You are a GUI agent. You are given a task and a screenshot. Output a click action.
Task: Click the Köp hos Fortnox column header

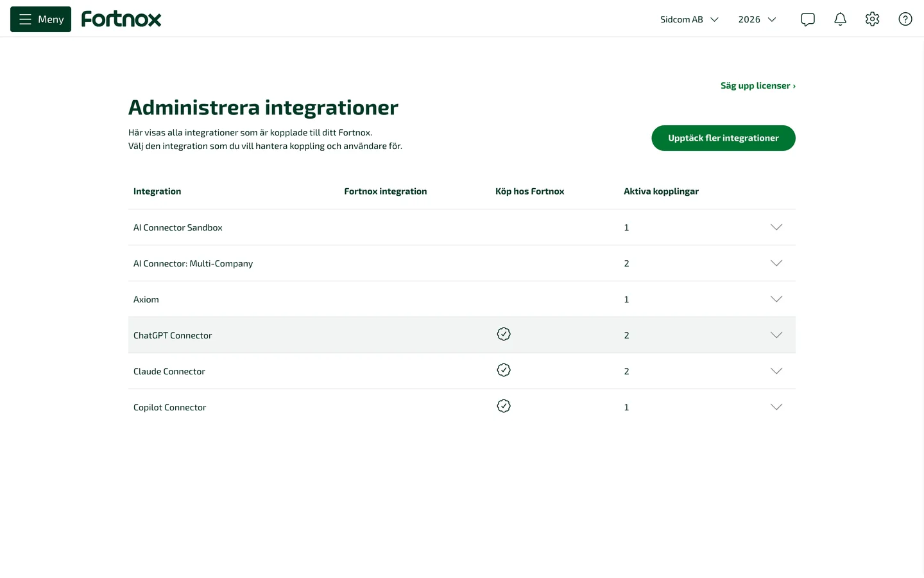coord(530,191)
